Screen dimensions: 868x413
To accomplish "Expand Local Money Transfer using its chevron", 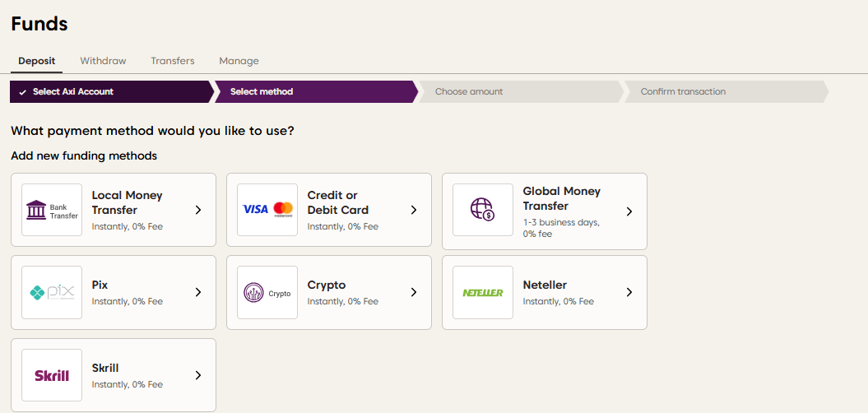I will pos(198,210).
